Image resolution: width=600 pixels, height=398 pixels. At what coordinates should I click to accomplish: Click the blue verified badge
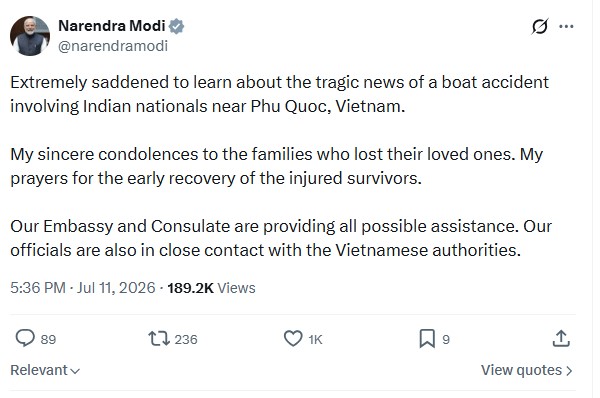tap(176, 26)
